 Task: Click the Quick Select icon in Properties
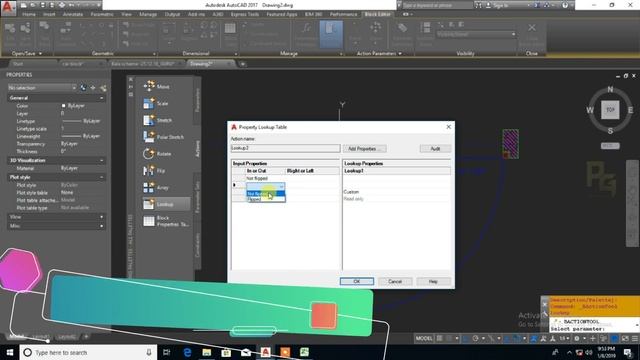pos(103,88)
